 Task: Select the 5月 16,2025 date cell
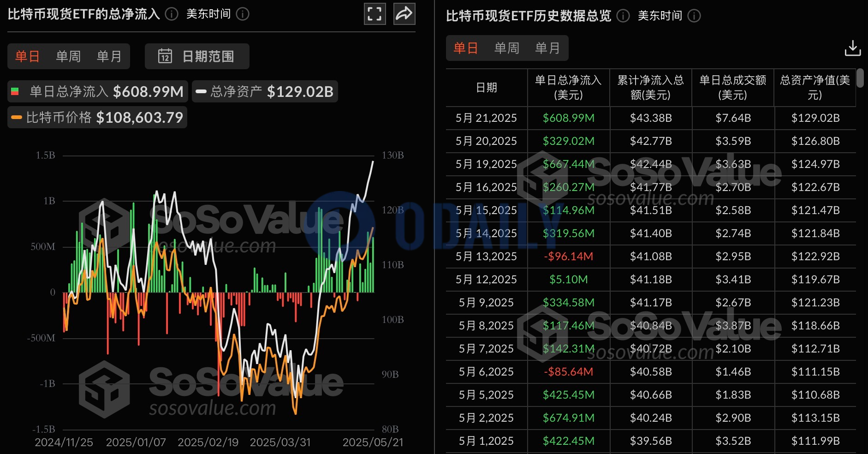point(486,187)
